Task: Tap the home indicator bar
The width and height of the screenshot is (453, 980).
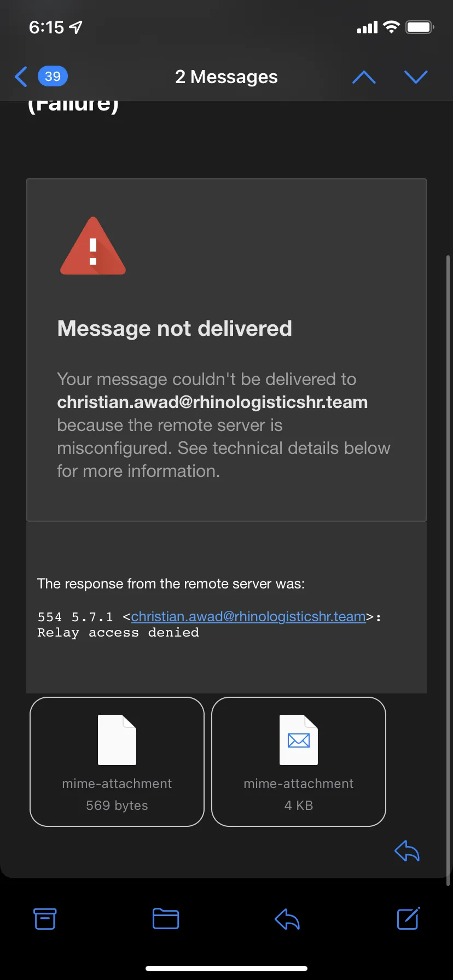Action: tap(226, 969)
